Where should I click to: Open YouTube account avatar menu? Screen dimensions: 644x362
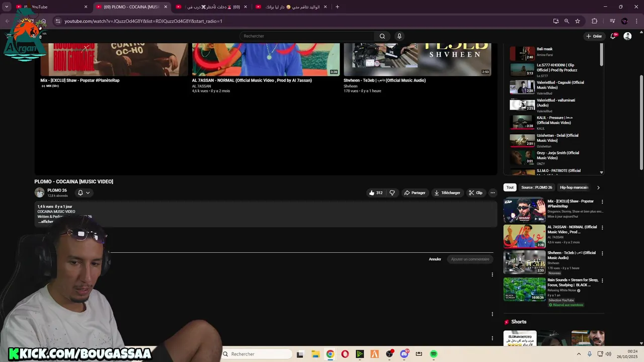click(x=627, y=36)
